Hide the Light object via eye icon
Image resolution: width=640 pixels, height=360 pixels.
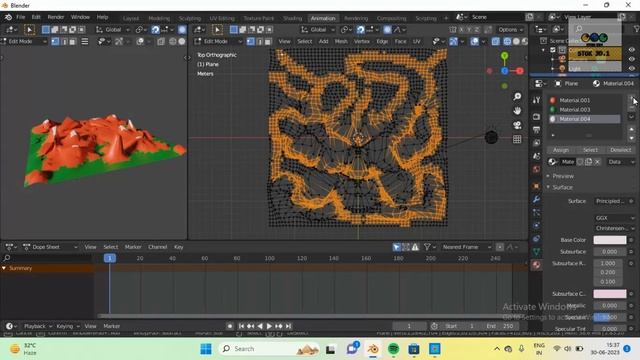pyautogui.click(x=632, y=68)
